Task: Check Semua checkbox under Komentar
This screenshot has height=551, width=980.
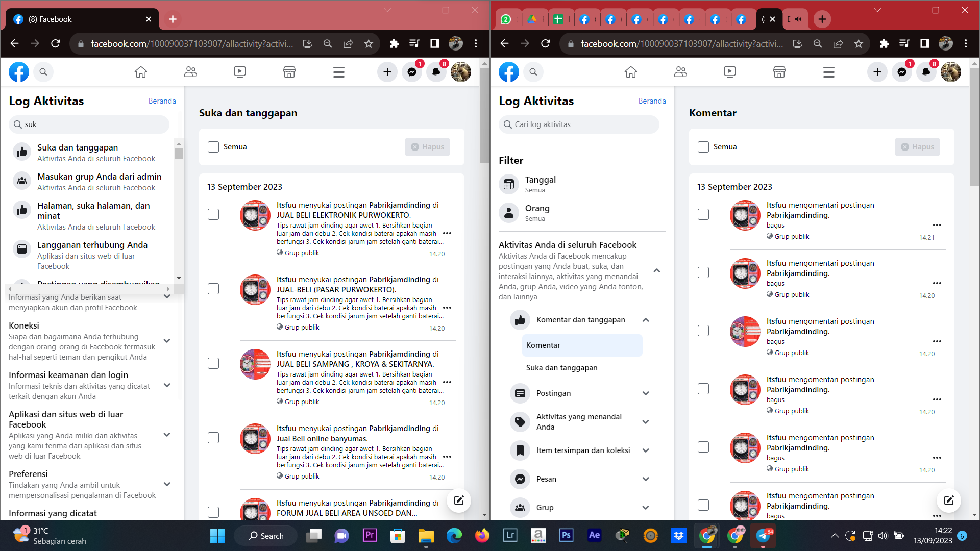Action: point(703,147)
